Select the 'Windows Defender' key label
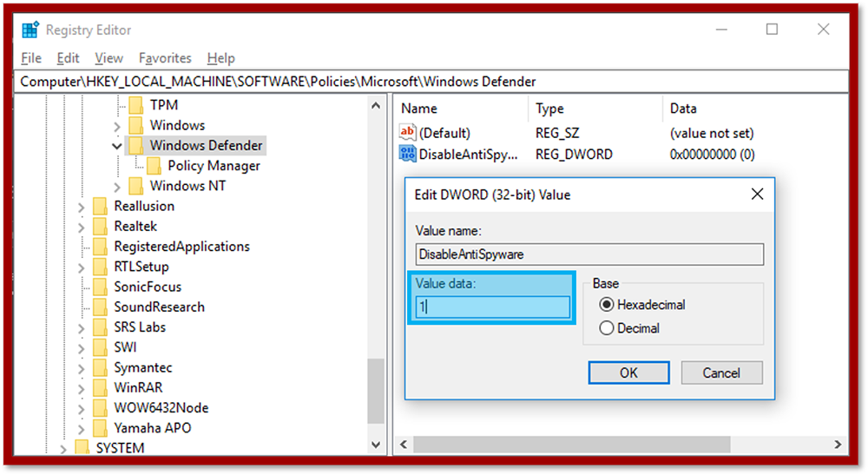 [206, 146]
